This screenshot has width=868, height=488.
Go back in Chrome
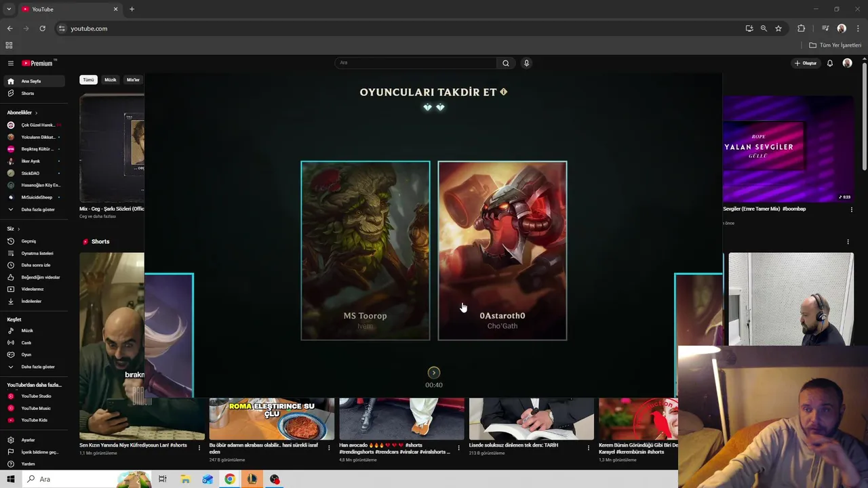pos(9,28)
